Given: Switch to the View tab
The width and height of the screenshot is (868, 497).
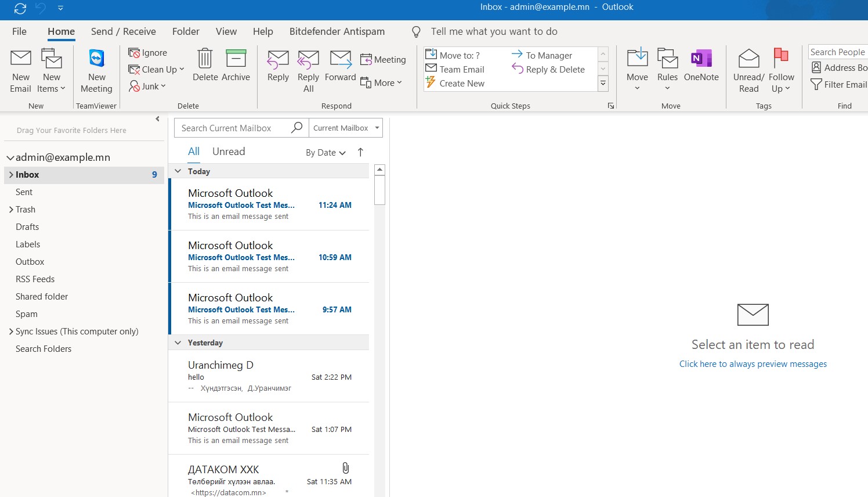Looking at the screenshot, I should click(226, 31).
